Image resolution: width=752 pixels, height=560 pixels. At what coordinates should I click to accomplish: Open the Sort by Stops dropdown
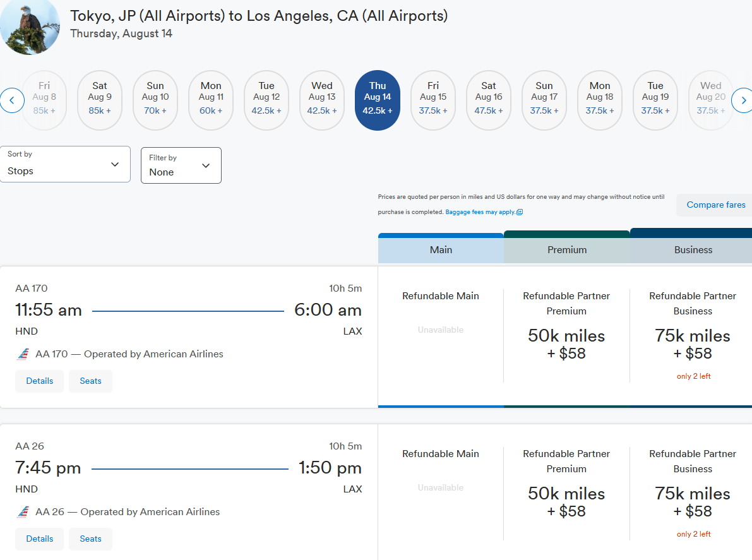pos(65,164)
